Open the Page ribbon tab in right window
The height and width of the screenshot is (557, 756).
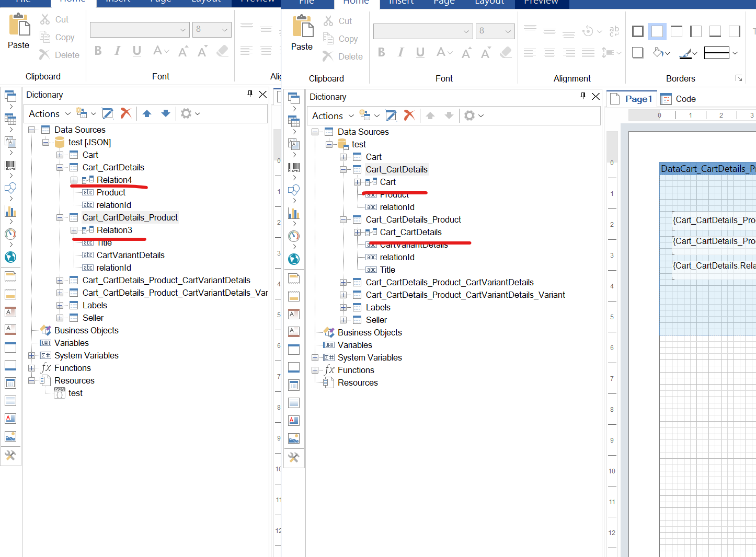point(444,2)
